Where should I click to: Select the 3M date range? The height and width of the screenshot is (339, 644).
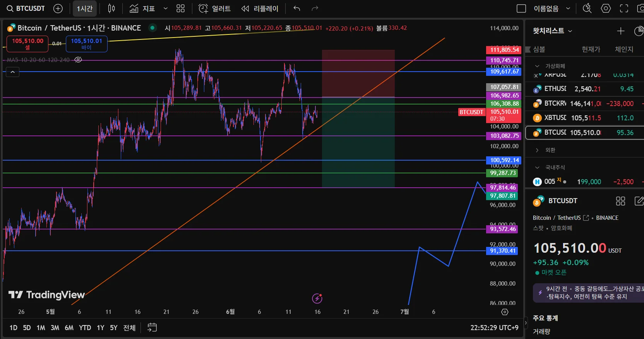(55, 328)
